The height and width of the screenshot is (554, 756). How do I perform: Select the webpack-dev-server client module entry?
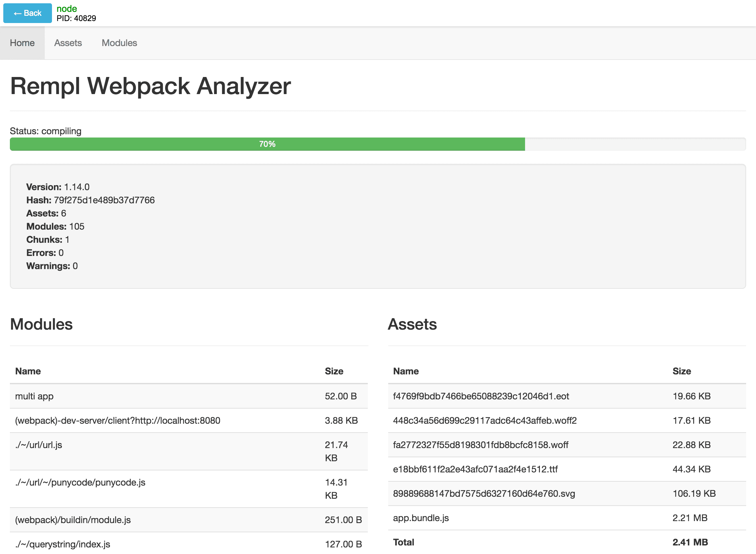coord(118,420)
